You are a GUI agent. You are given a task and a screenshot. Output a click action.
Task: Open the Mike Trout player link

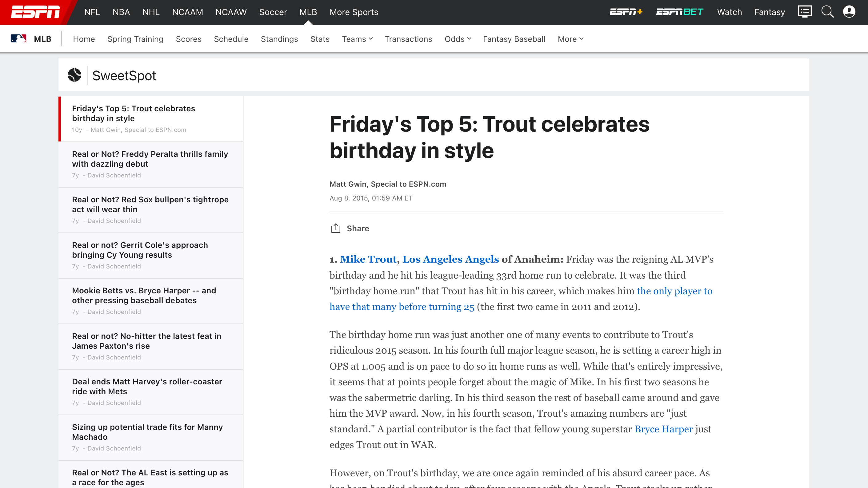tap(368, 259)
